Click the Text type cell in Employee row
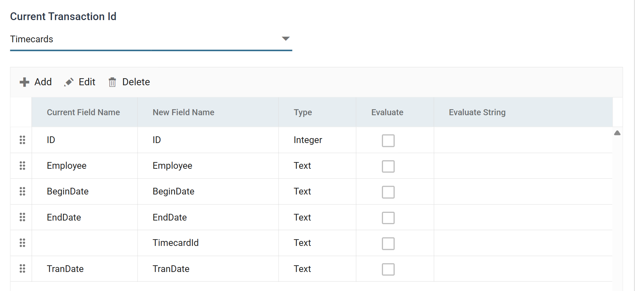Viewport: 644px width, 291px height. click(x=317, y=166)
